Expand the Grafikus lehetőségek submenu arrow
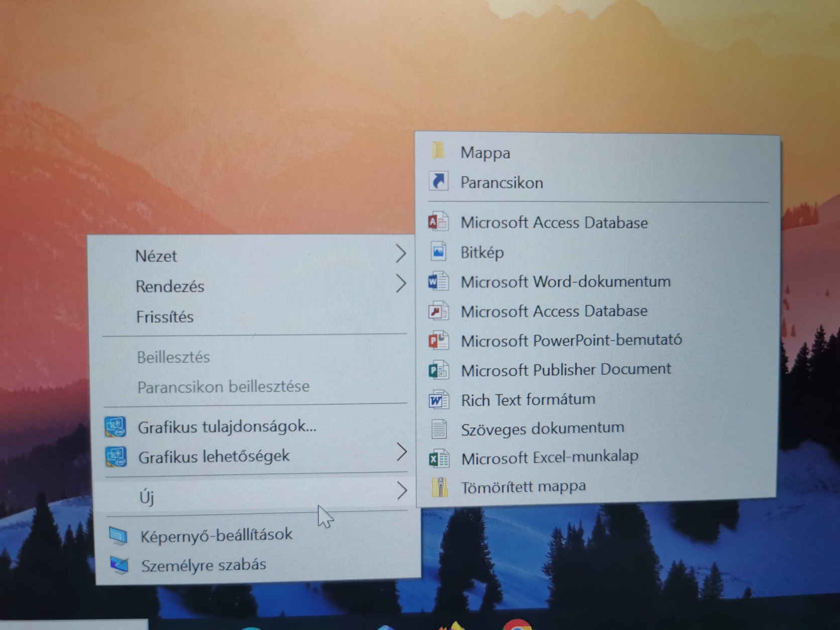The width and height of the screenshot is (840, 630). [x=401, y=452]
